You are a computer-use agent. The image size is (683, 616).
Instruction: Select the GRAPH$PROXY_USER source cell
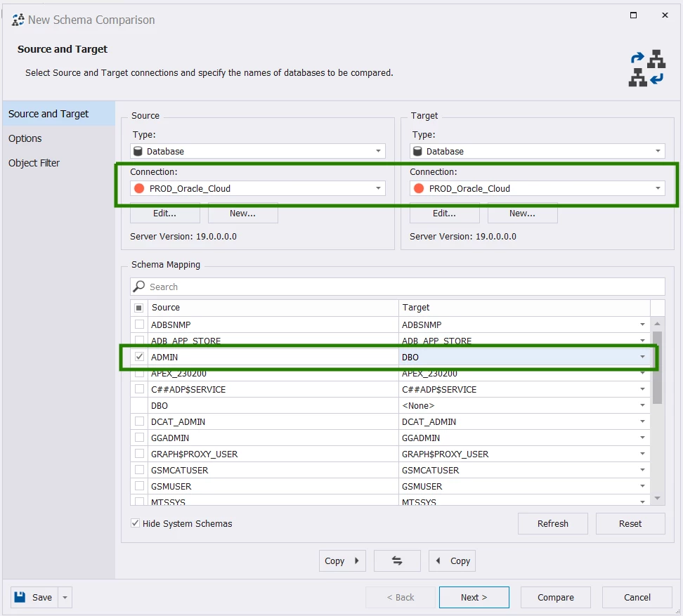[273, 454]
